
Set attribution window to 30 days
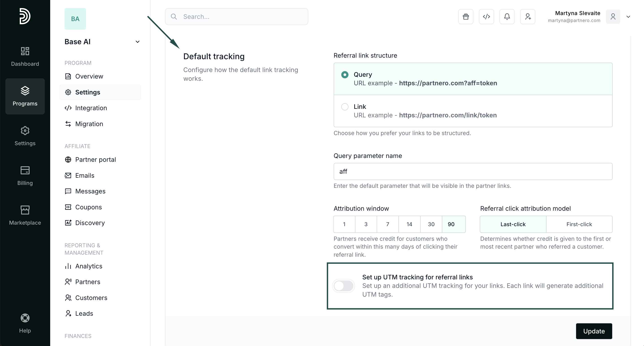(x=431, y=224)
